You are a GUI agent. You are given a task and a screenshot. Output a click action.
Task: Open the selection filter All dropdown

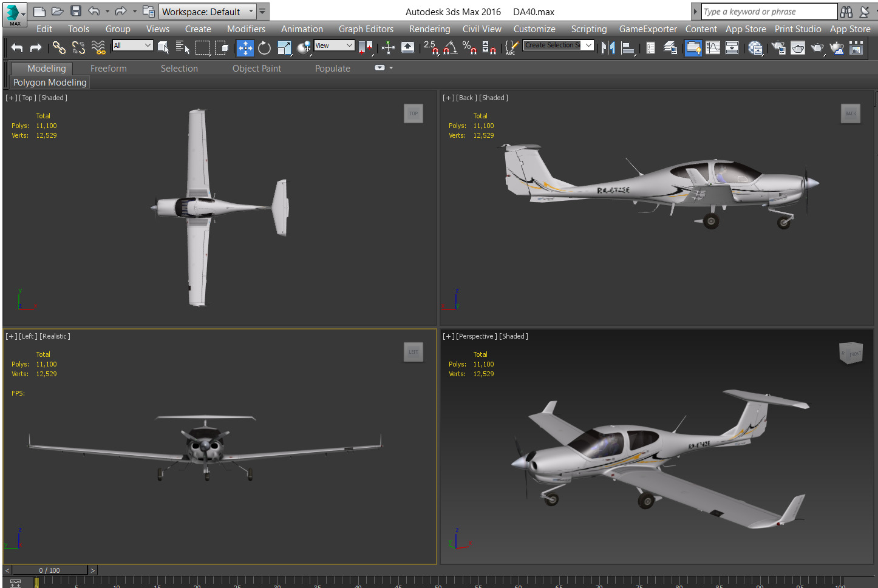click(132, 46)
